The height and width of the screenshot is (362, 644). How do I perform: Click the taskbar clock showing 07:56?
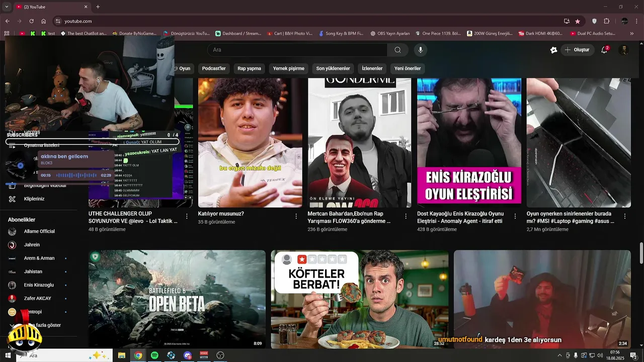point(615,355)
